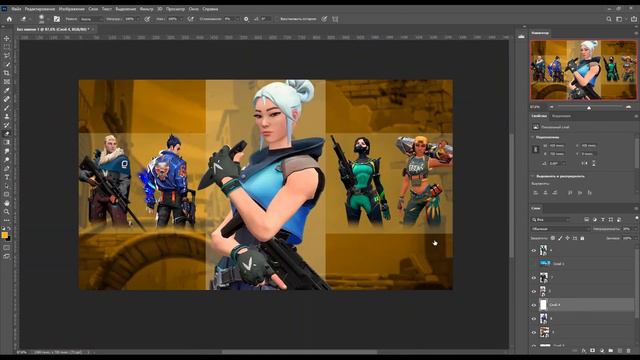Select the Lasso tool

[x=7, y=56]
